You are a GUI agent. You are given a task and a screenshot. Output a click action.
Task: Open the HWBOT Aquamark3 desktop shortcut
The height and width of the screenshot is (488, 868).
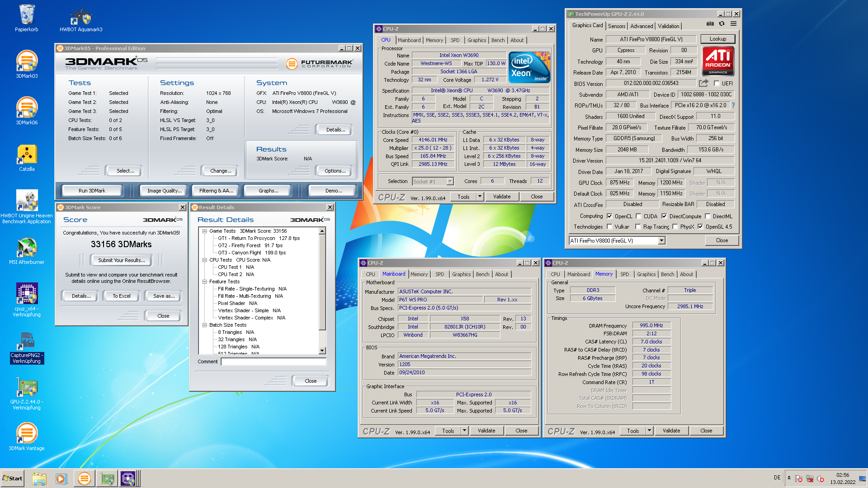click(x=81, y=19)
